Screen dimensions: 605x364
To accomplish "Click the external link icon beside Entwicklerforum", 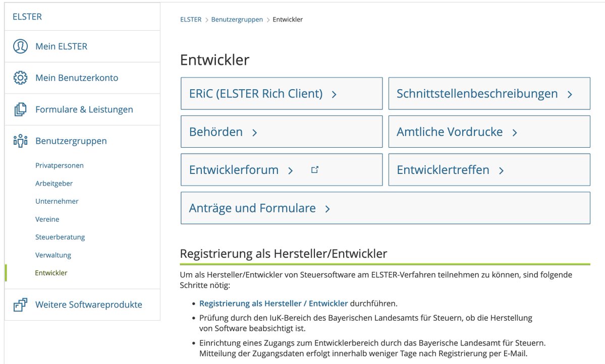I will point(315,170).
